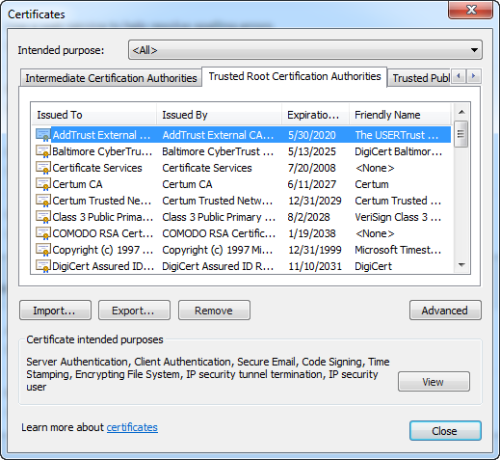Click COMODO RSA Certific... in Issued By
The width and height of the screenshot is (500, 460).
[x=219, y=233]
